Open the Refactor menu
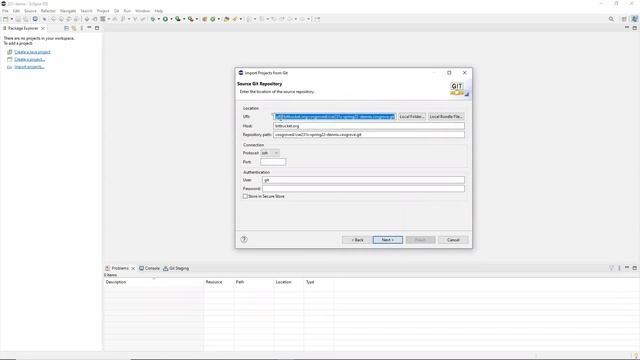 48,11
